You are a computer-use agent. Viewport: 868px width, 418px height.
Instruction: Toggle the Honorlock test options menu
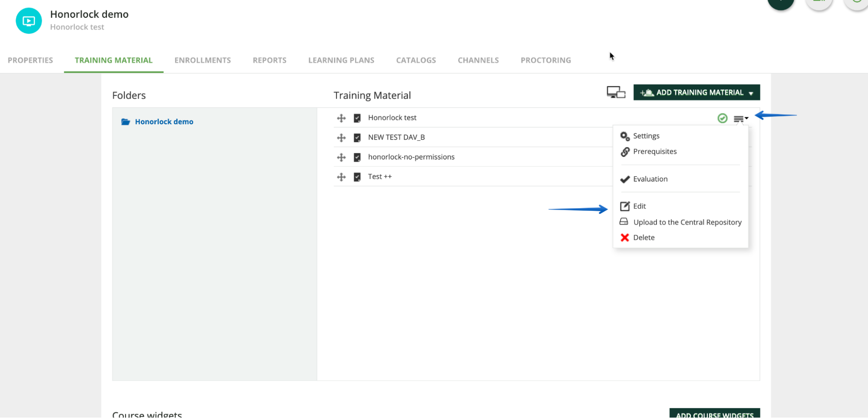(741, 119)
